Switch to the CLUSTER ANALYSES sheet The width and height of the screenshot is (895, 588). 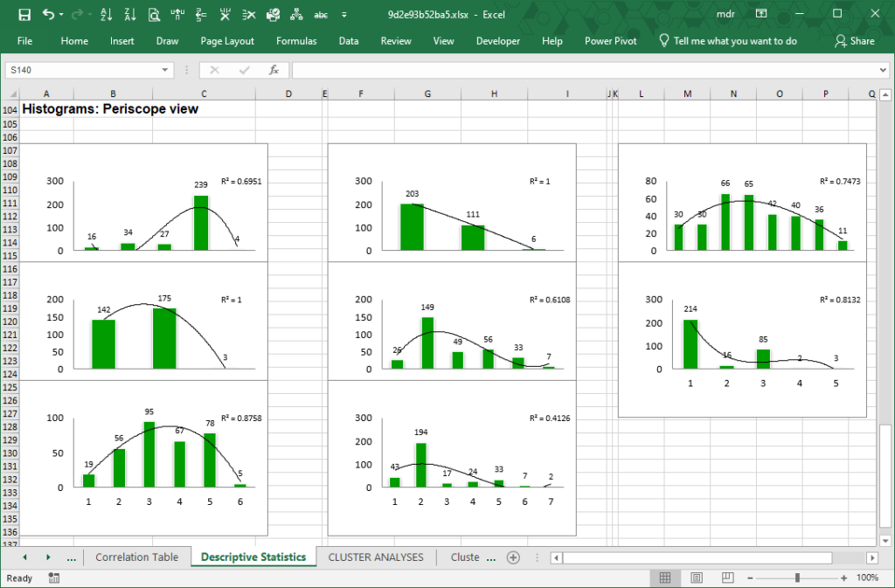tap(376, 557)
